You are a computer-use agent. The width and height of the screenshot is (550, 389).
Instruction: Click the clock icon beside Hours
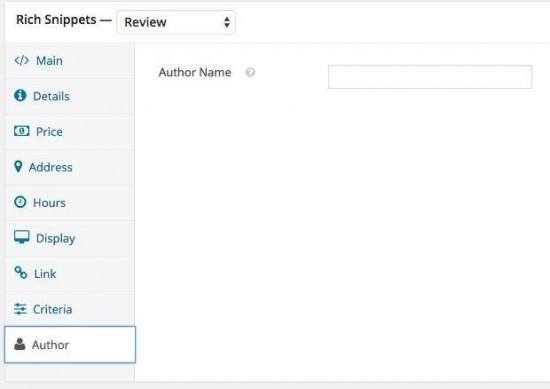pyautogui.click(x=20, y=202)
